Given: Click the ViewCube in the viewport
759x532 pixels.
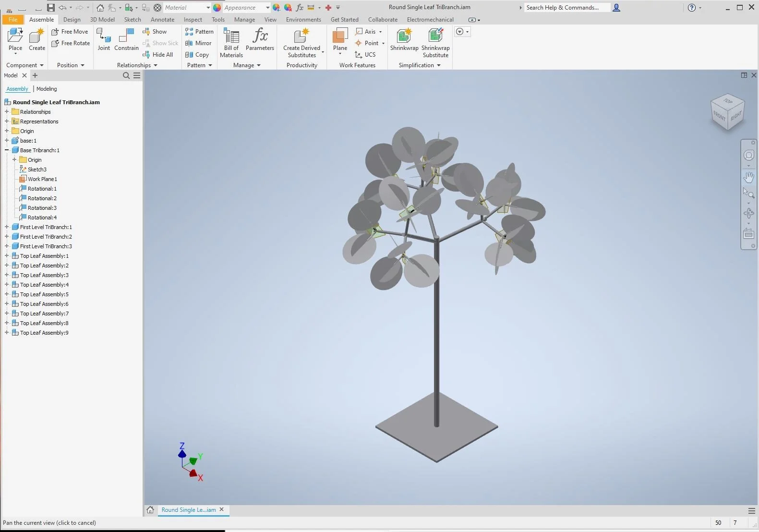Looking at the screenshot, I should (x=728, y=112).
